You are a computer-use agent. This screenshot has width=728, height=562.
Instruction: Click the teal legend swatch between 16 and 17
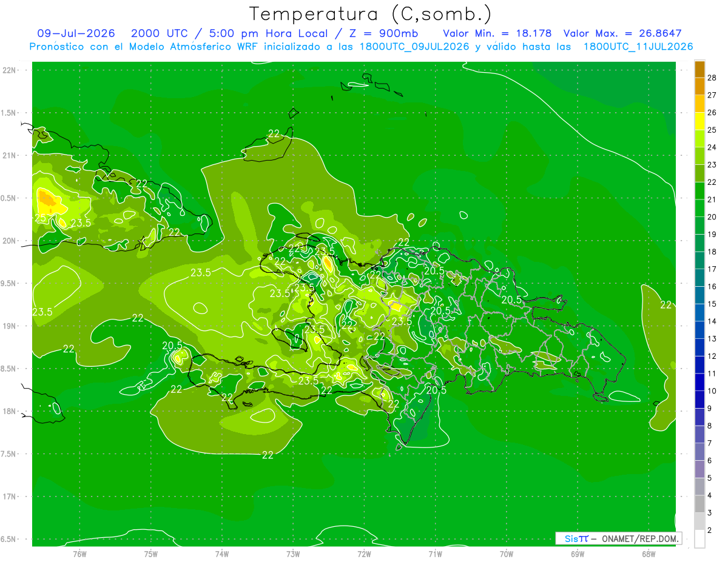coord(699,278)
